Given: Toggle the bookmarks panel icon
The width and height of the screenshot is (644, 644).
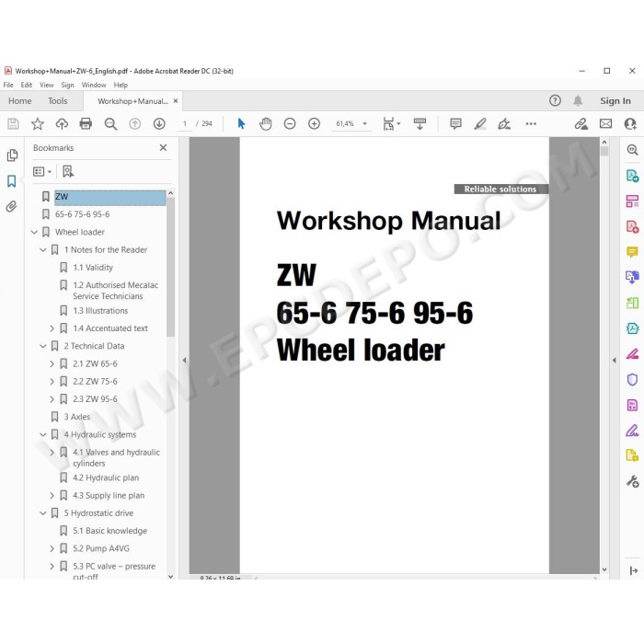Looking at the screenshot, I should [11, 181].
